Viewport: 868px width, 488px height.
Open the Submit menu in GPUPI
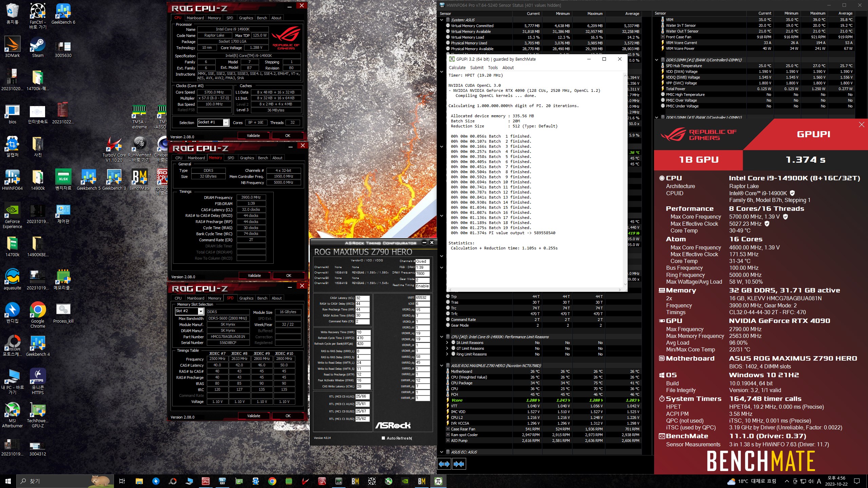(477, 68)
